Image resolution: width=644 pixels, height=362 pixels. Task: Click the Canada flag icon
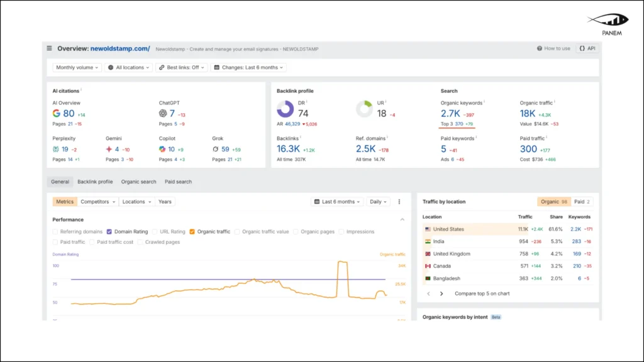click(428, 266)
